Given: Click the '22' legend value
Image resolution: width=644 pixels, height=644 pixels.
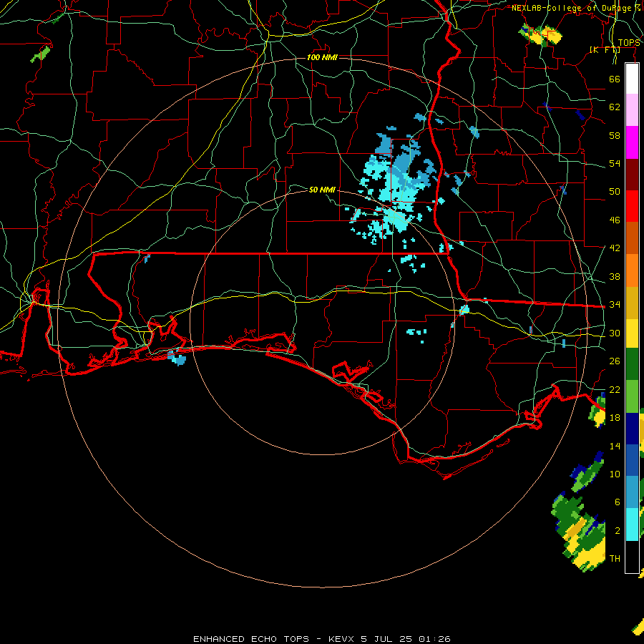Looking at the screenshot, I should (615, 389).
